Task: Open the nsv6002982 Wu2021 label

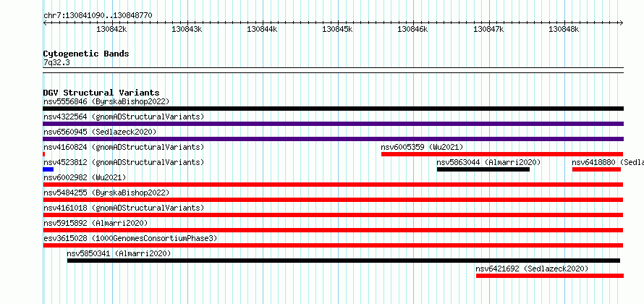Action: coord(84,177)
